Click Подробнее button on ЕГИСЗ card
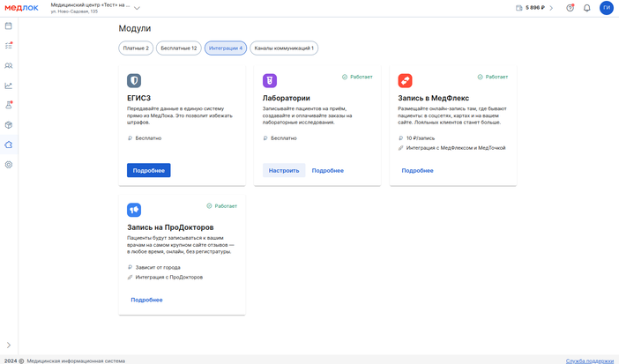The width and height of the screenshot is (619, 364). click(x=149, y=171)
